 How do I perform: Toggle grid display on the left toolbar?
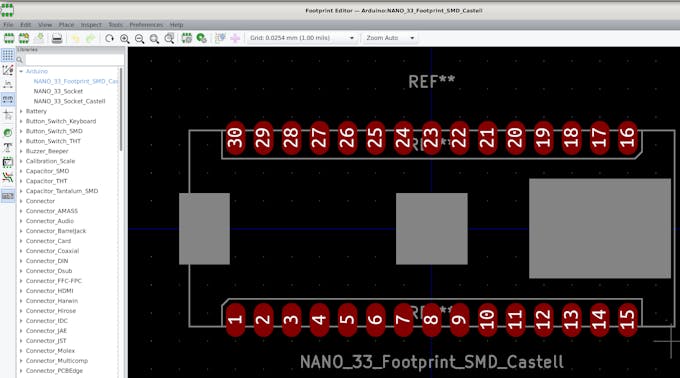click(x=8, y=55)
